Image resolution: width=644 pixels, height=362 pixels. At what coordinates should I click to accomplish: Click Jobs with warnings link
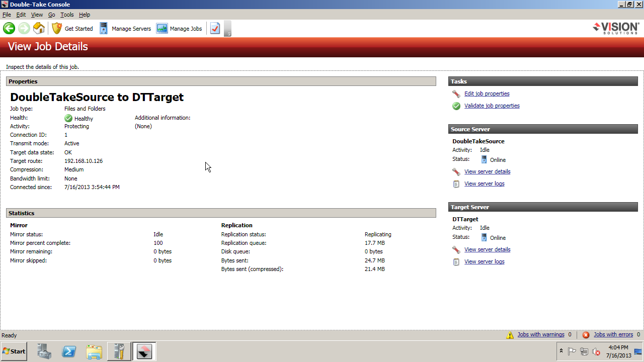click(x=541, y=334)
